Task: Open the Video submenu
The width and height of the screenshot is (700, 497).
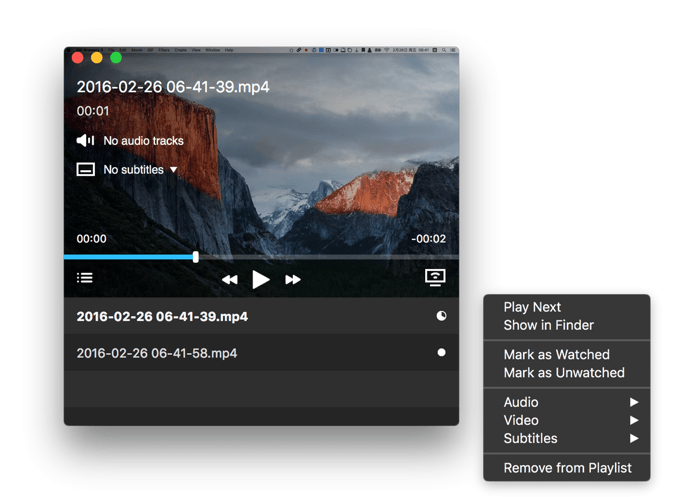Action: 567,420
